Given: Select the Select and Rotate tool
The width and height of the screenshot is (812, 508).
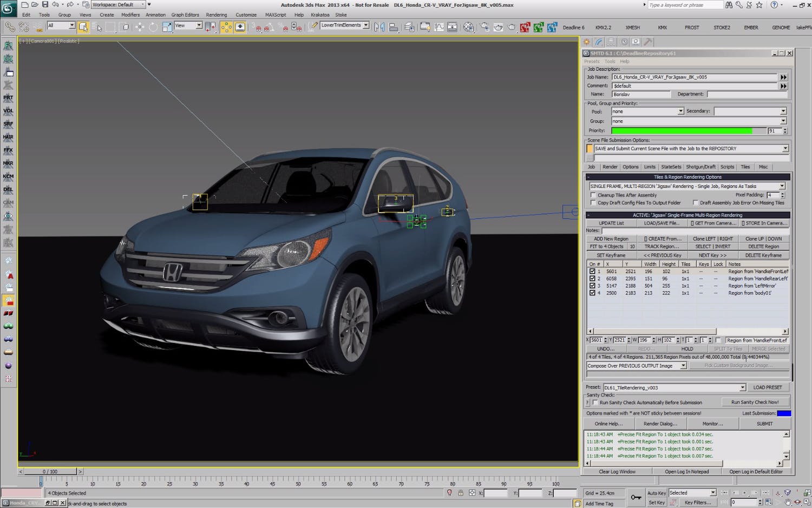Looking at the screenshot, I should click(154, 27).
